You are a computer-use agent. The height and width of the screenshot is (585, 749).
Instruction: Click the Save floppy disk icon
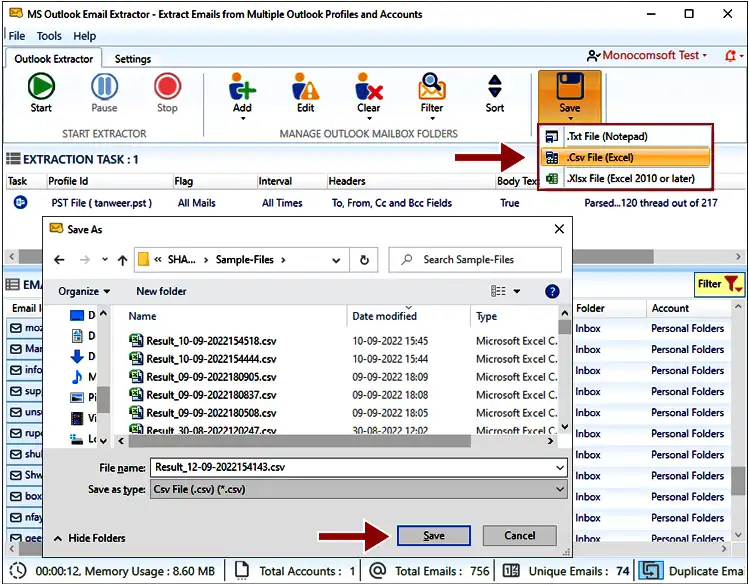570,86
